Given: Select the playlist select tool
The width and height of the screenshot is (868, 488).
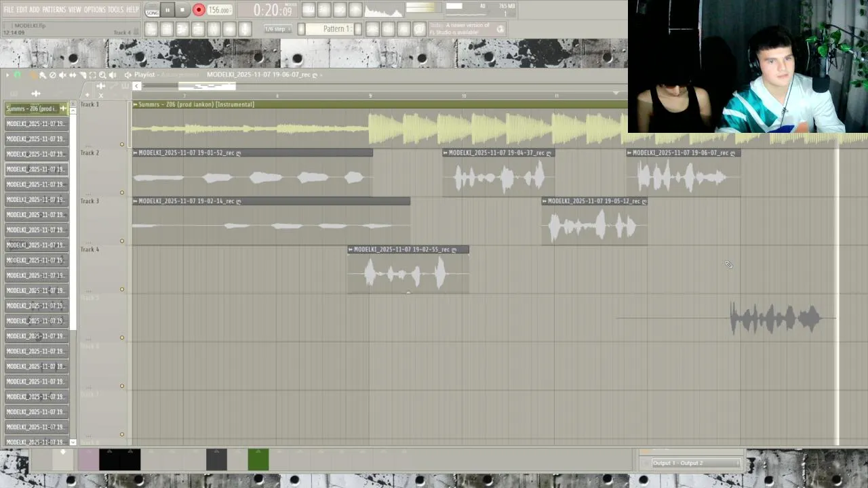Looking at the screenshot, I should tap(92, 75).
